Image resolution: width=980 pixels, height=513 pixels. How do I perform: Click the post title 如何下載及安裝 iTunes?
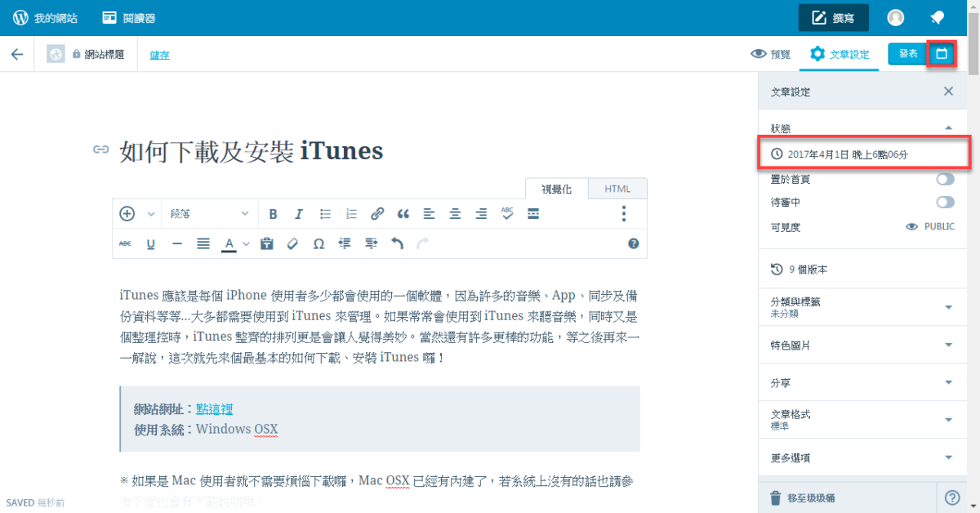point(251,151)
